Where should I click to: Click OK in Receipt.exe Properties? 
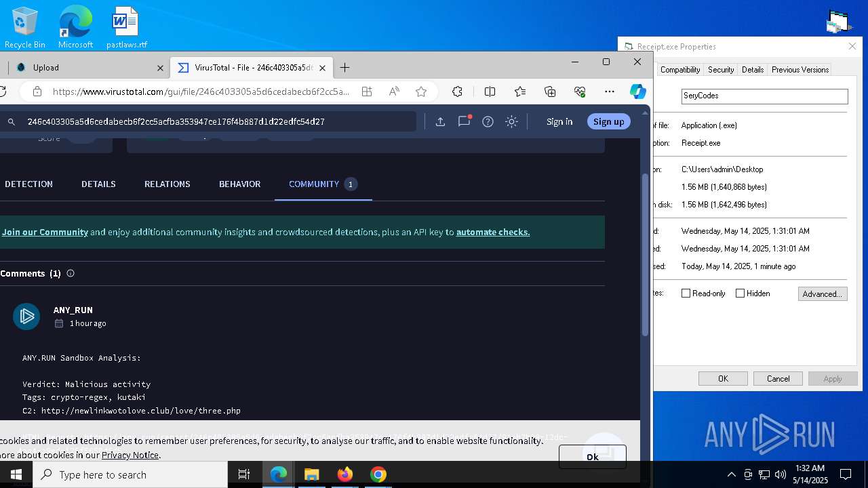723,379
